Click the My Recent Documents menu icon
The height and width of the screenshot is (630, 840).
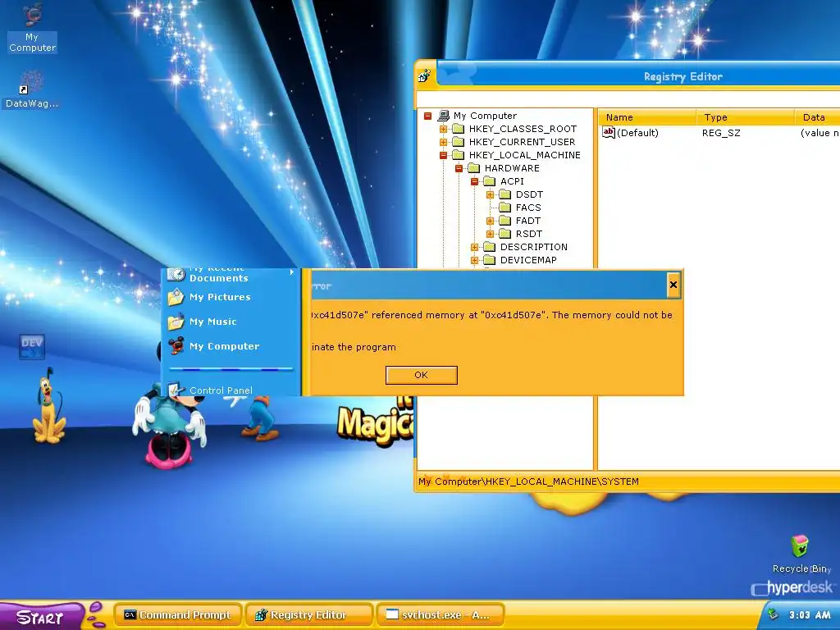(176, 274)
